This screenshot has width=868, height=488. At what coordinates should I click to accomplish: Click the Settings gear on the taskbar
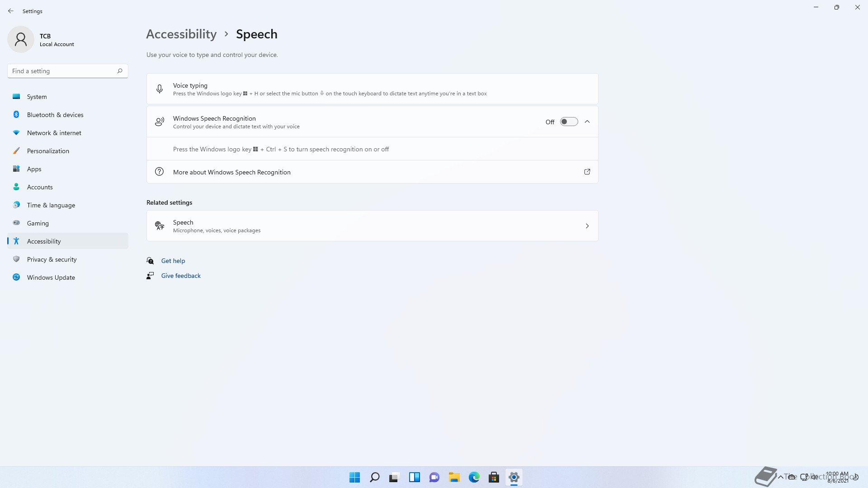[x=514, y=477]
